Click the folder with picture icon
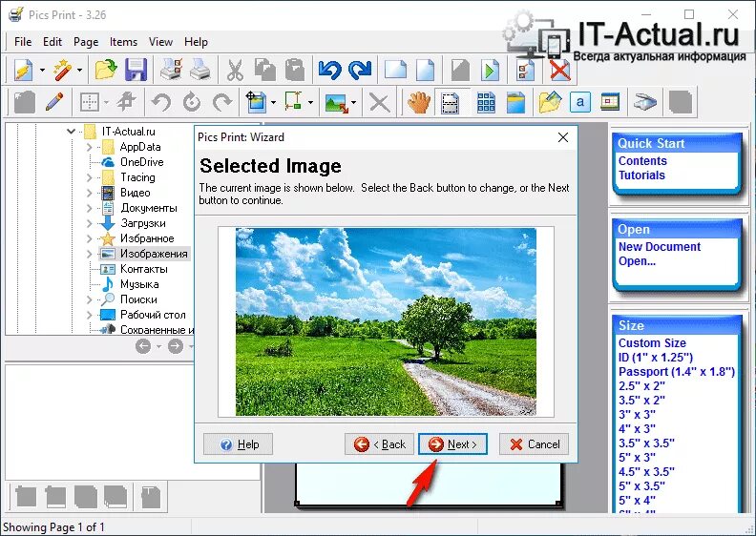 (x=550, y=102)
